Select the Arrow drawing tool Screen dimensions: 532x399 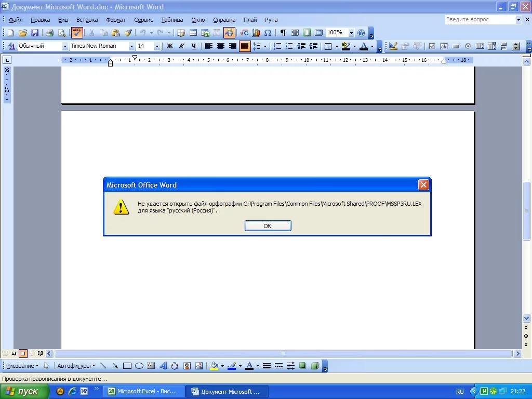[x=115, y=366]
